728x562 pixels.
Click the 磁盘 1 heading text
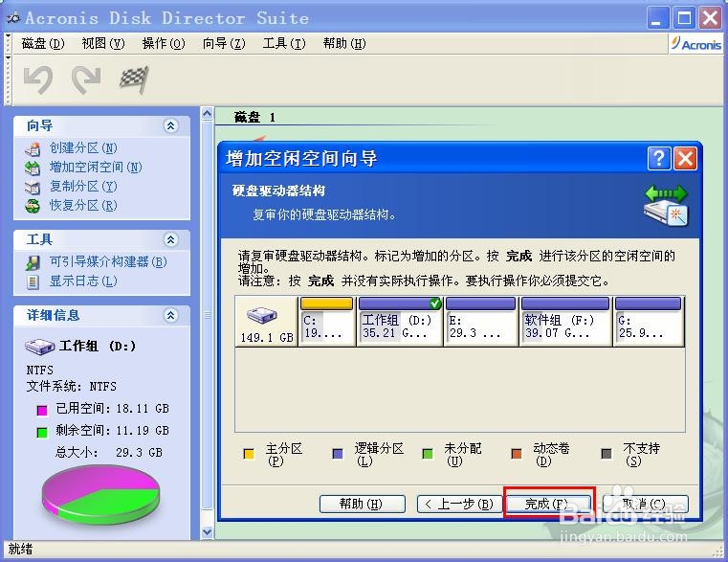pos(254,117)
